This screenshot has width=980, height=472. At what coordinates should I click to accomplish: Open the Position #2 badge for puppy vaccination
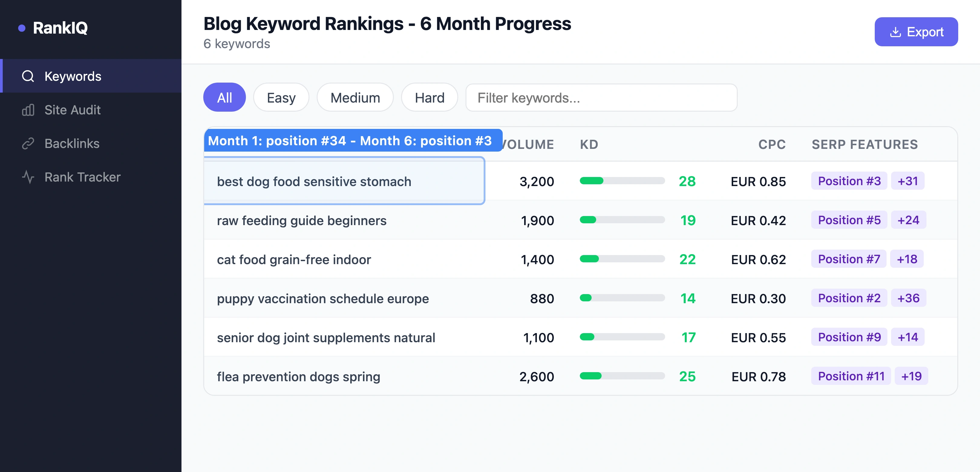(849, 298)
